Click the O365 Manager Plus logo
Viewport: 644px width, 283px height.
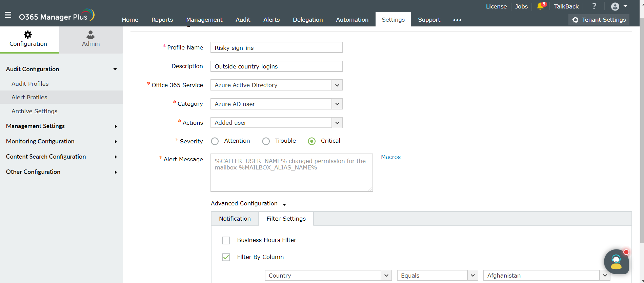coord(57,16)
